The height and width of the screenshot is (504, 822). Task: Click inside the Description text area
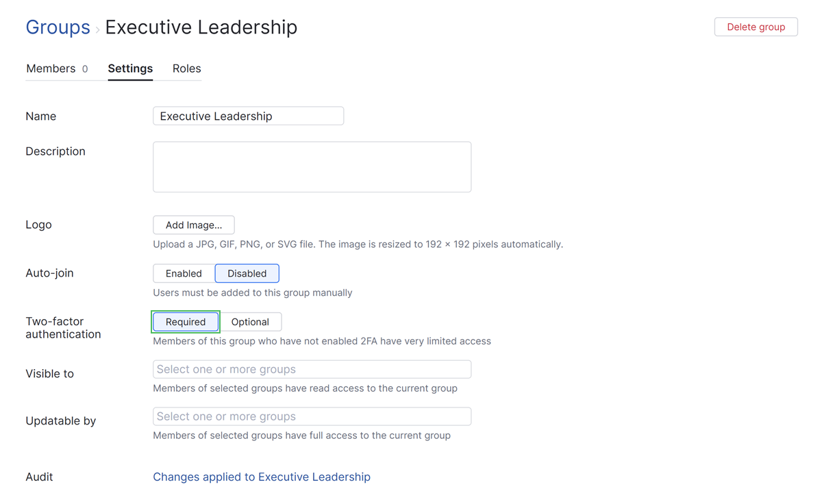tap(312, 167)
